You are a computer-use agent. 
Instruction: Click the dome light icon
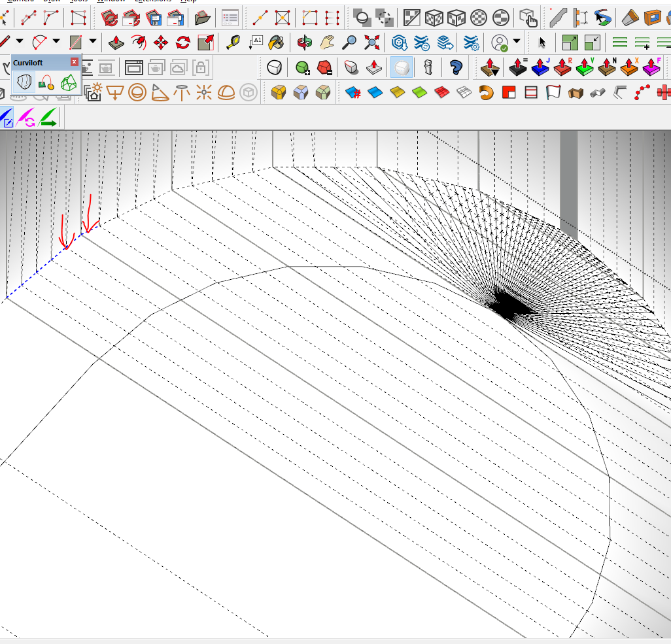(226, 92)
